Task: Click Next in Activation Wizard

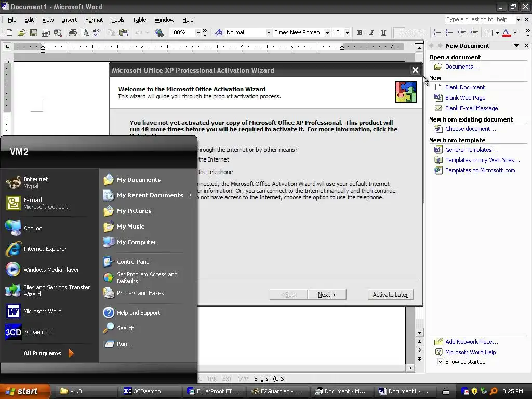Action: pyautogui.click(x=327, y=295)
